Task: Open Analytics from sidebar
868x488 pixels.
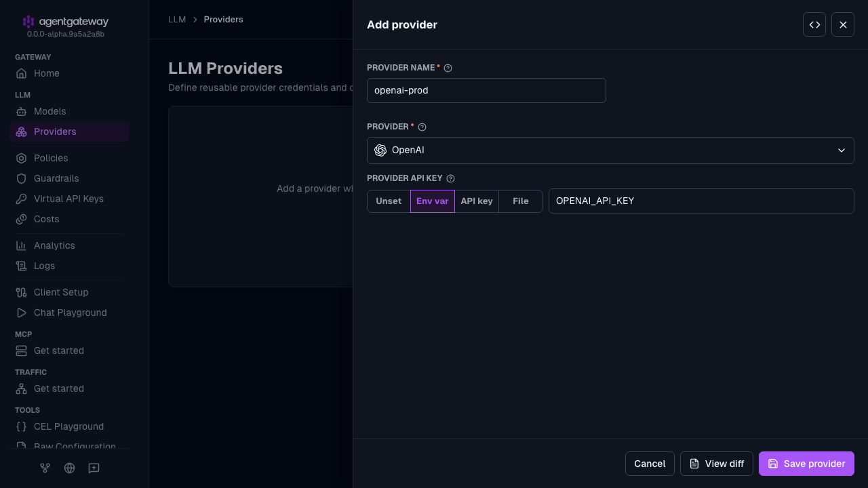Action: pos(69,245)
